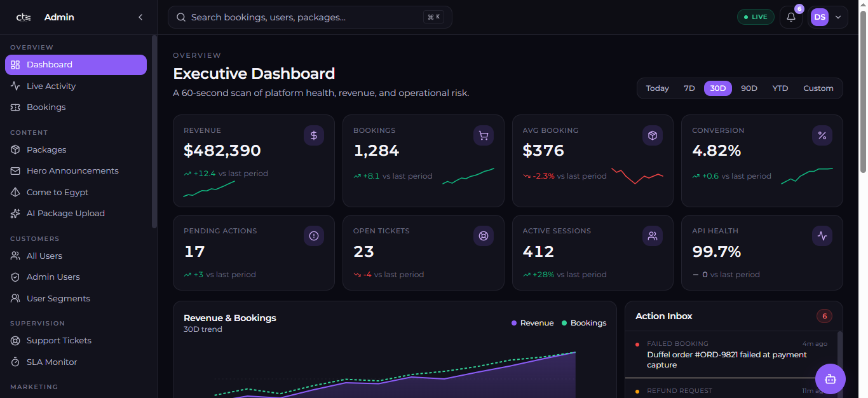
Task: Toggle the Revenue series in chart legend
Action: tap(532, 323)
